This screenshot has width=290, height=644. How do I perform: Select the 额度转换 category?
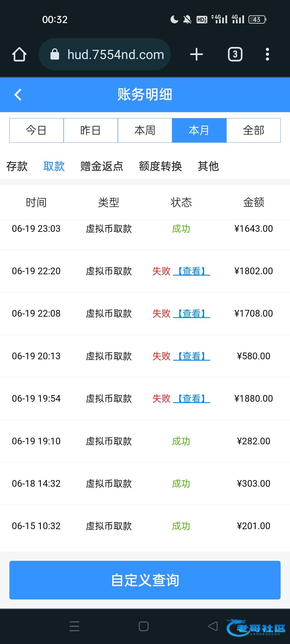pyautogui.click(x=160, y=166)
